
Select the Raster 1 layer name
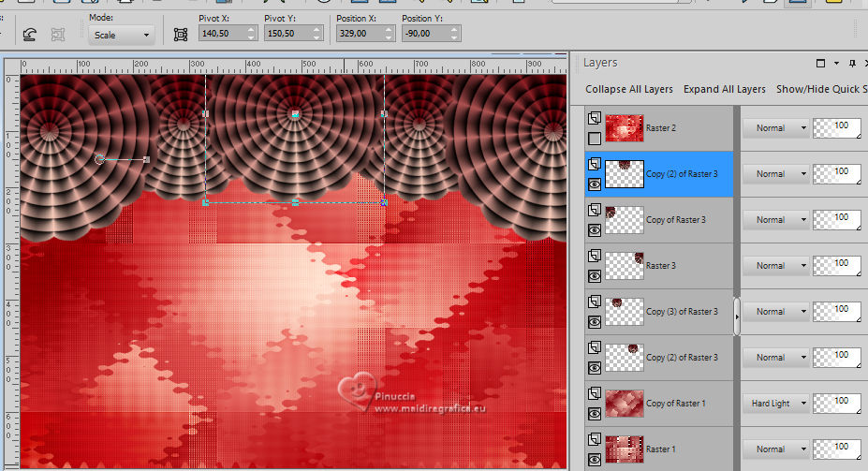pyautogui.click(x=660, y=449)
